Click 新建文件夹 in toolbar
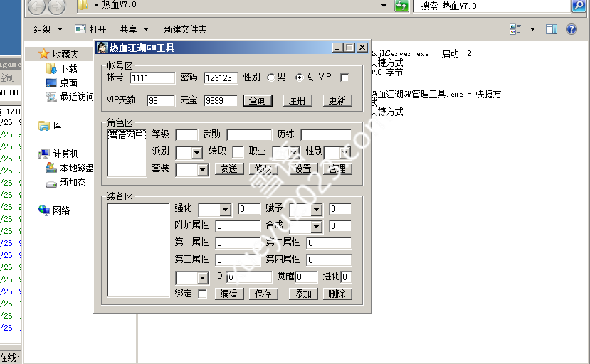Viewport: 590px width, 364px height. point(185,29)
